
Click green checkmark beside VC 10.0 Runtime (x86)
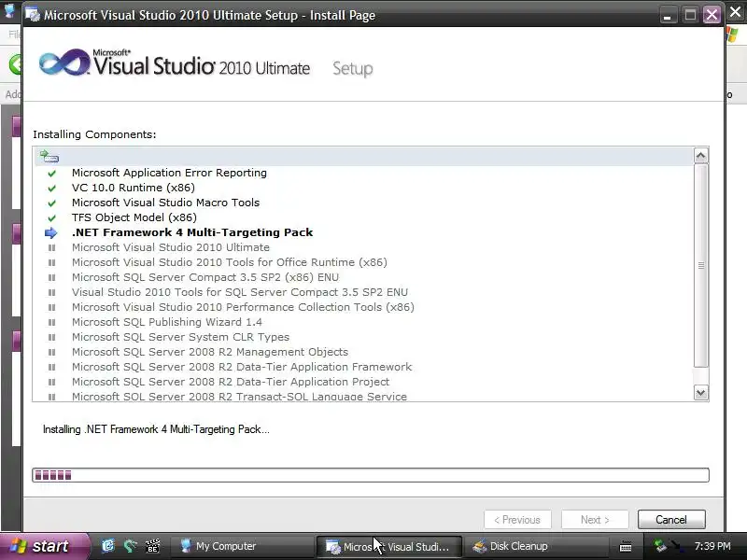[x=52, y=189]
